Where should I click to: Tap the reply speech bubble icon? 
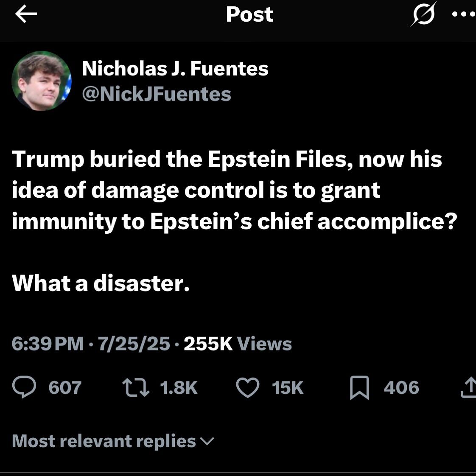point(24,387)
